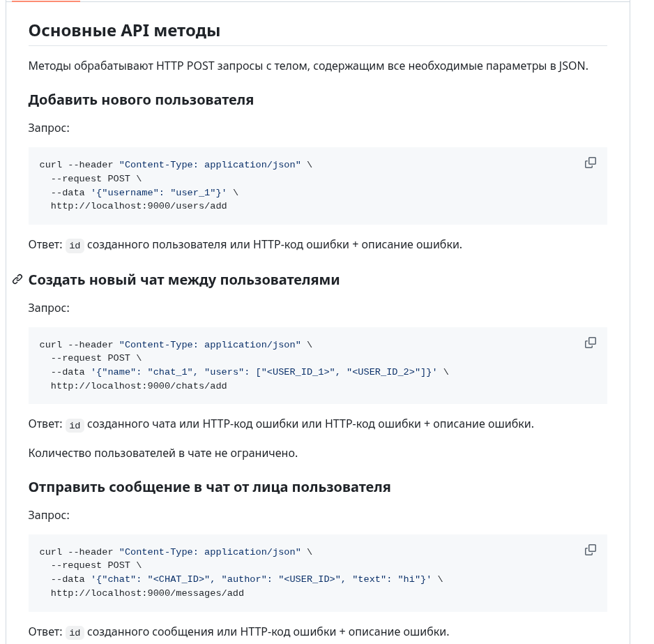Copy the users/add curl command

click(x=590, y=163)
